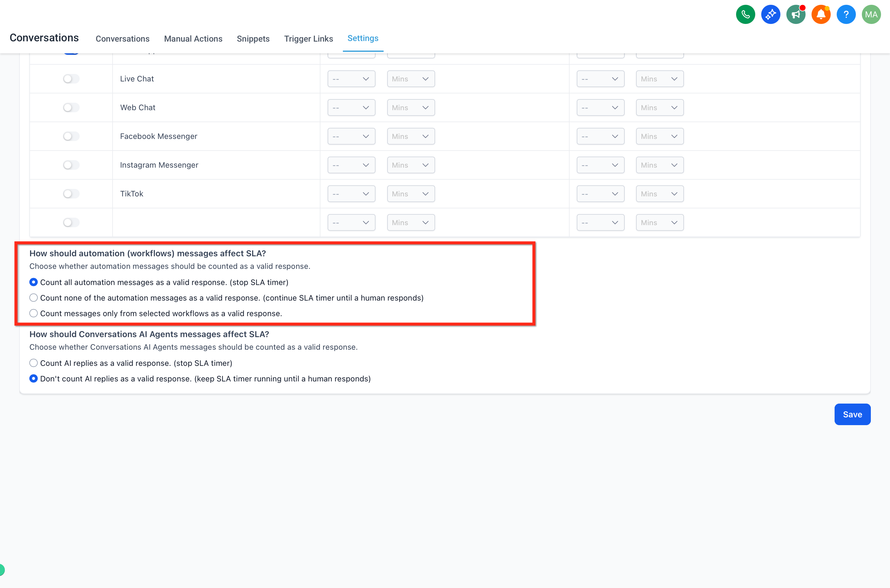
Task: Enable Instagram Messenger SLA switch
Action: (x=71, y=165)
